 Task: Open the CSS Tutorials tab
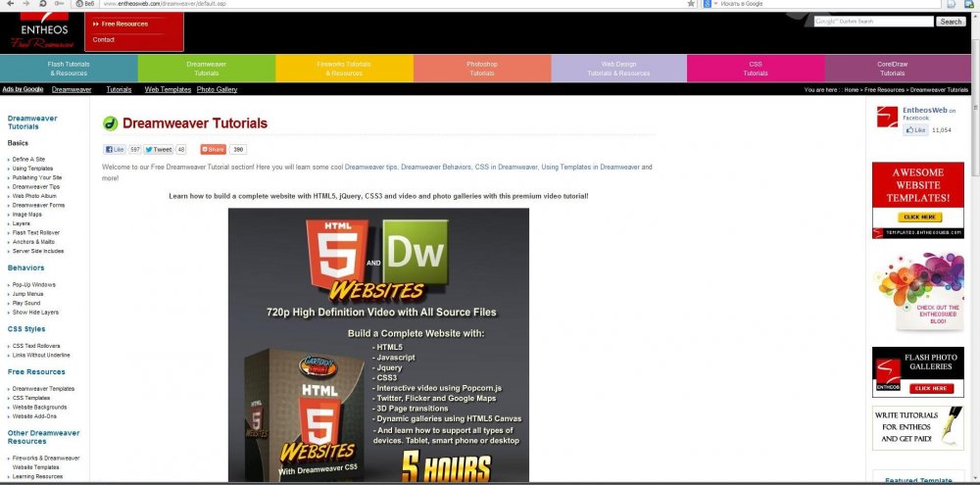click(x=756, y=69)
